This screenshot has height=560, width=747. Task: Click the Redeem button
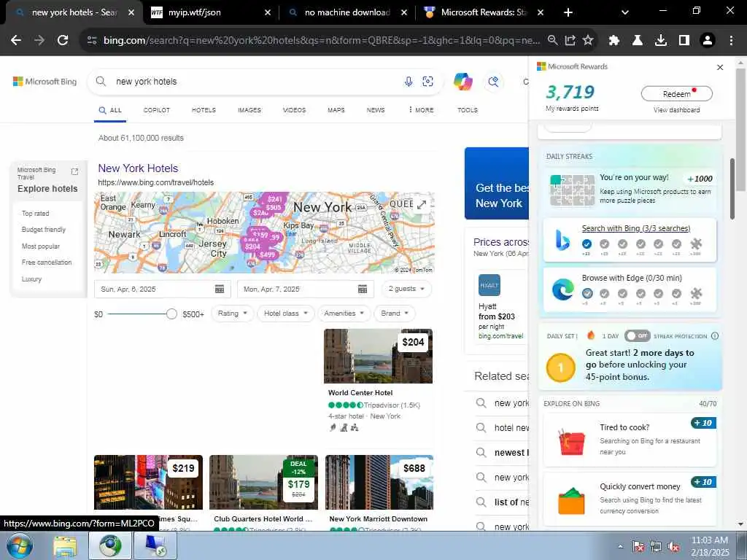[676, 94]
